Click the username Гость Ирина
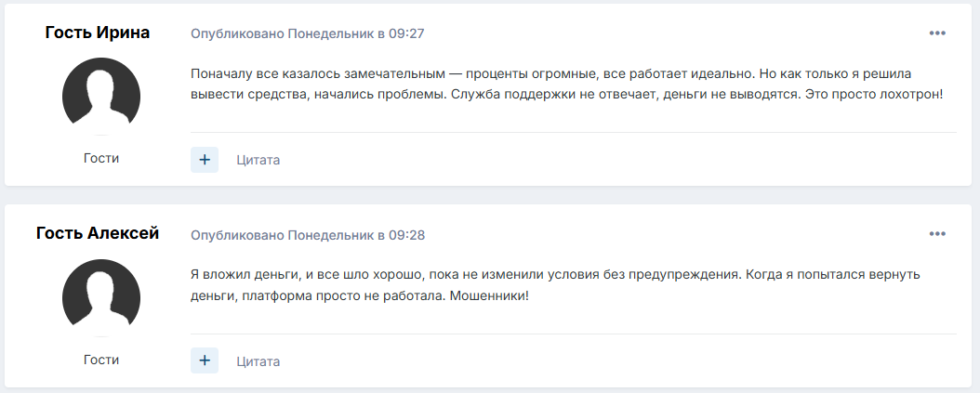Screen dimensions: 980x393 pos(98,33)
